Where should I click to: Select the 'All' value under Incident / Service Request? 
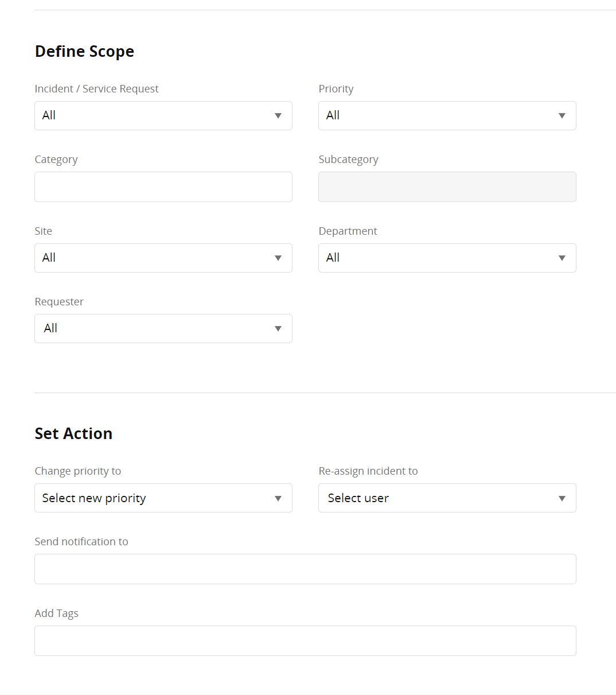click(49, 115)
